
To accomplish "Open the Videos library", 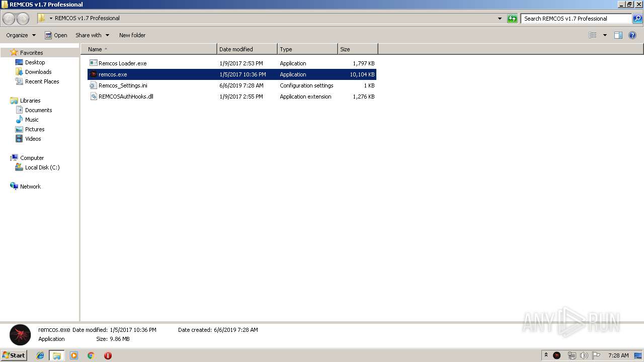I will tap(33, 139).
